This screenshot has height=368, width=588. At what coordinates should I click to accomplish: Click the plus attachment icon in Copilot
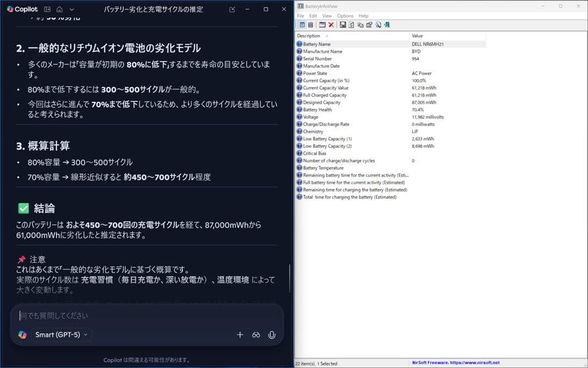point(240,335)
